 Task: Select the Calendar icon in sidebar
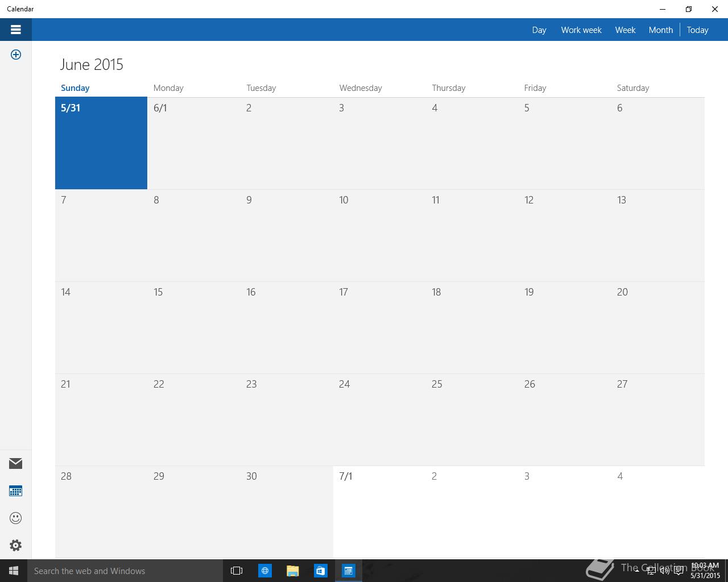(16, 490)
